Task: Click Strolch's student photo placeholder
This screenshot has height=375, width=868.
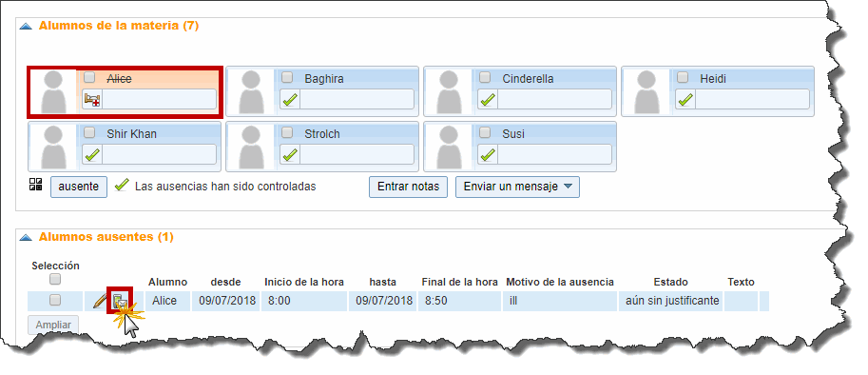Action: point(251,147)
